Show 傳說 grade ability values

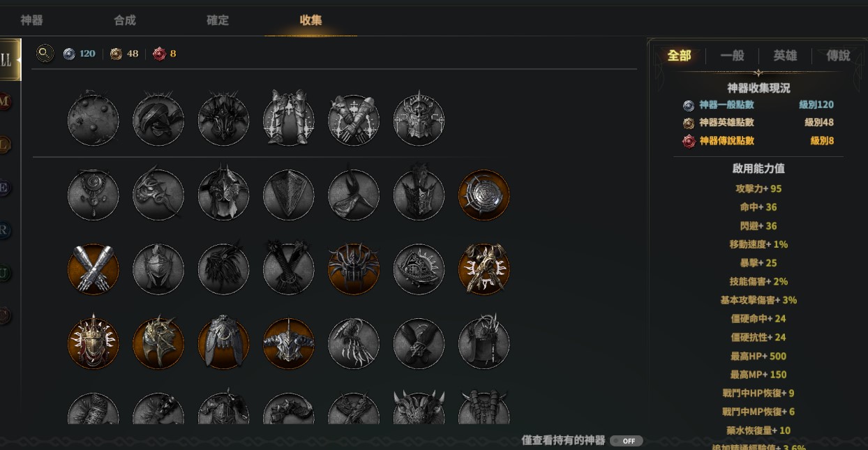[838, 56]
